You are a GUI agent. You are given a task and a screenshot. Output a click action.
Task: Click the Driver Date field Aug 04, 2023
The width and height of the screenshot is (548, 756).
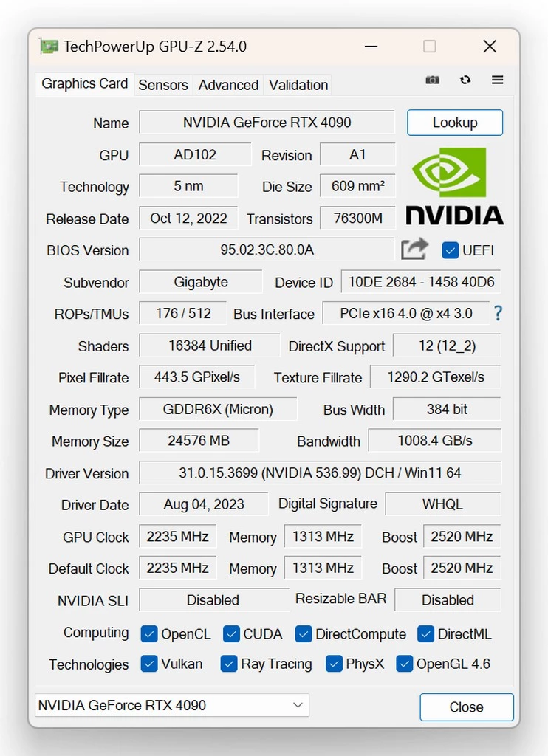click(204, 504)
